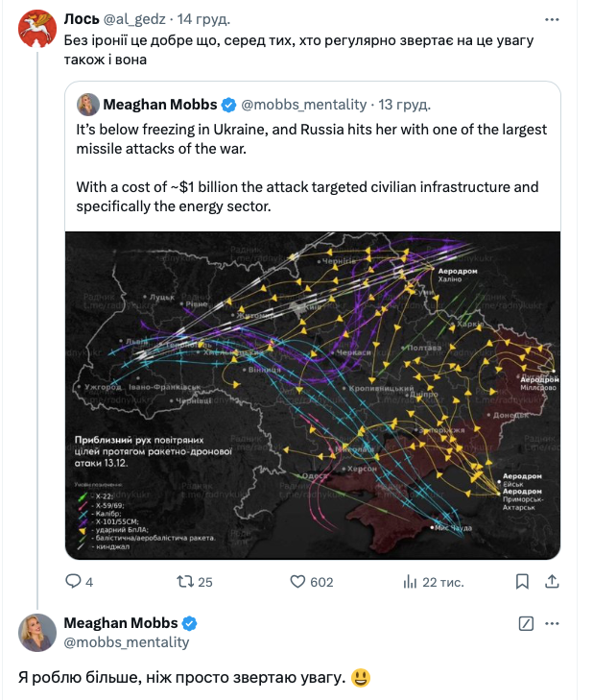Image resolution: width=593 pixels, height=700 pixels.
Task: Open @mobbs_mentality handle under reply name
Action: pyautogui.click(x=127, y=641)
